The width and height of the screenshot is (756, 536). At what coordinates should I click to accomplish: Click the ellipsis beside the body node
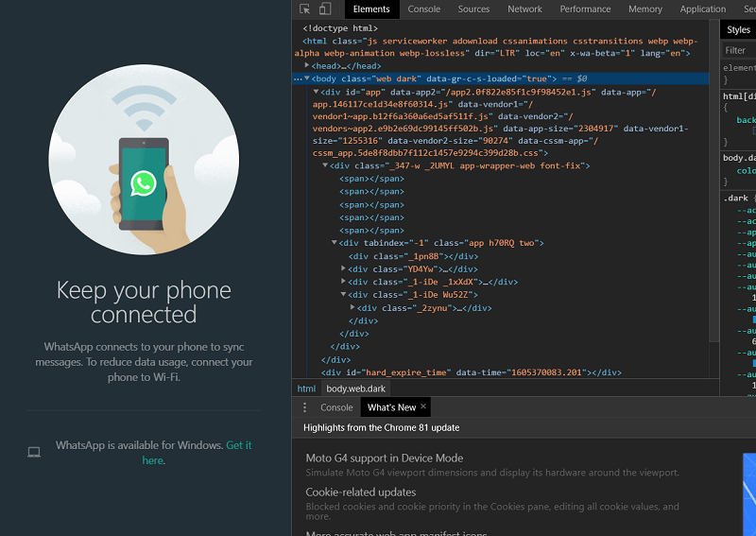pyautogui.click(x=298, y=78)
